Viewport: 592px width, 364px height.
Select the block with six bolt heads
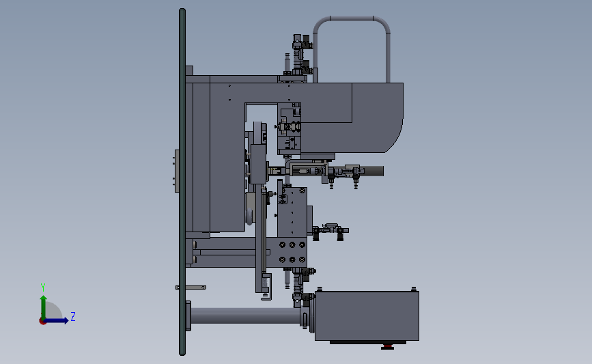pos(292,252)
